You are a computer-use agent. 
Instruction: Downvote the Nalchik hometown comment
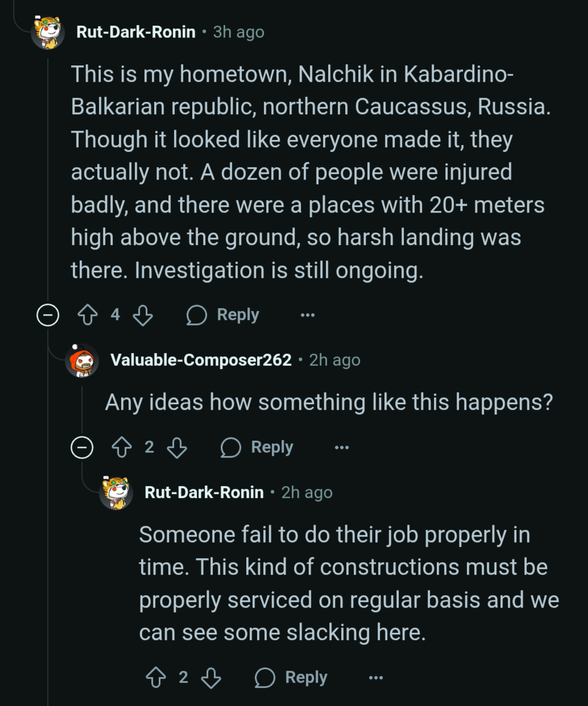(143, 315)
